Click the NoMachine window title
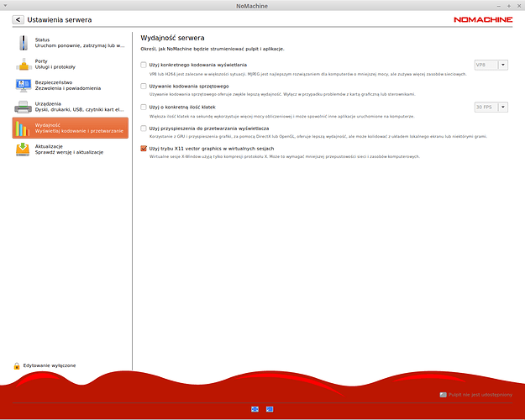 252,6
